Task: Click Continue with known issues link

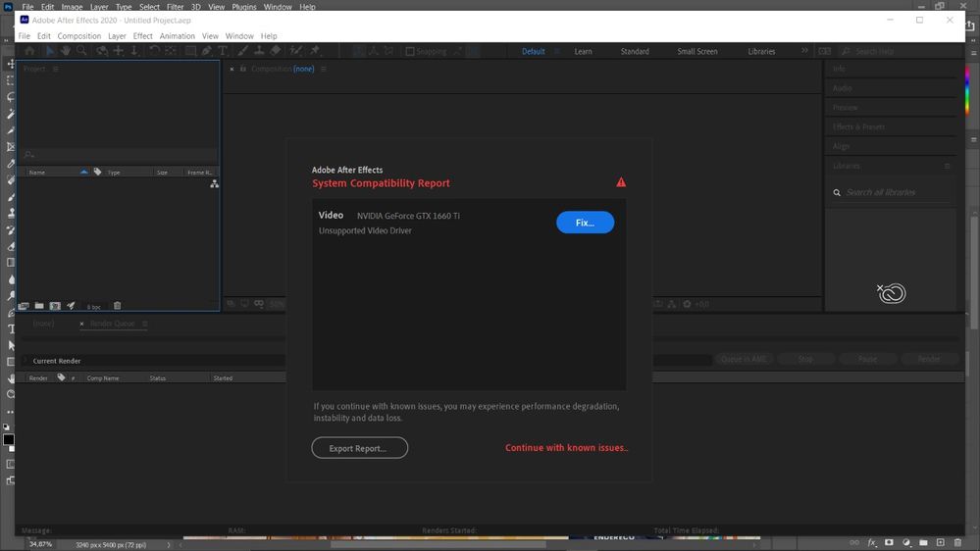Action: (x=566, y=448)
